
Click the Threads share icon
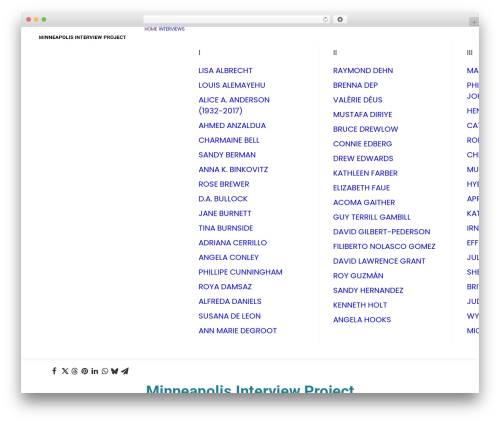(x=75, y=371)
